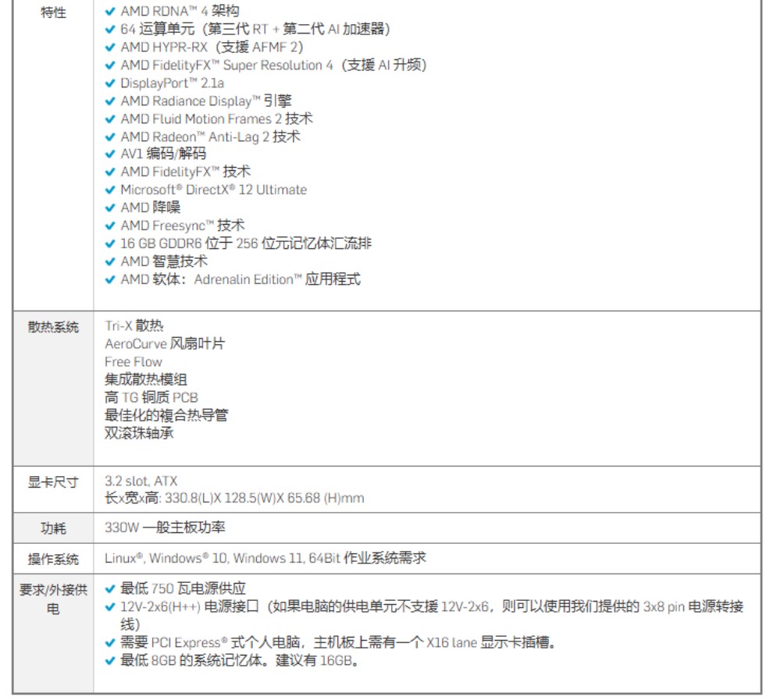Select the 操作系统 row header

tap(53, 559)
